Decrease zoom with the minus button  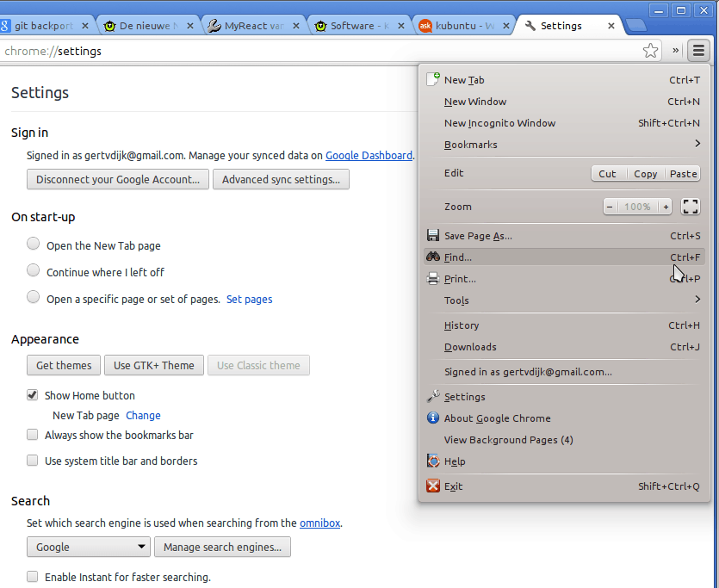[610, 207]
